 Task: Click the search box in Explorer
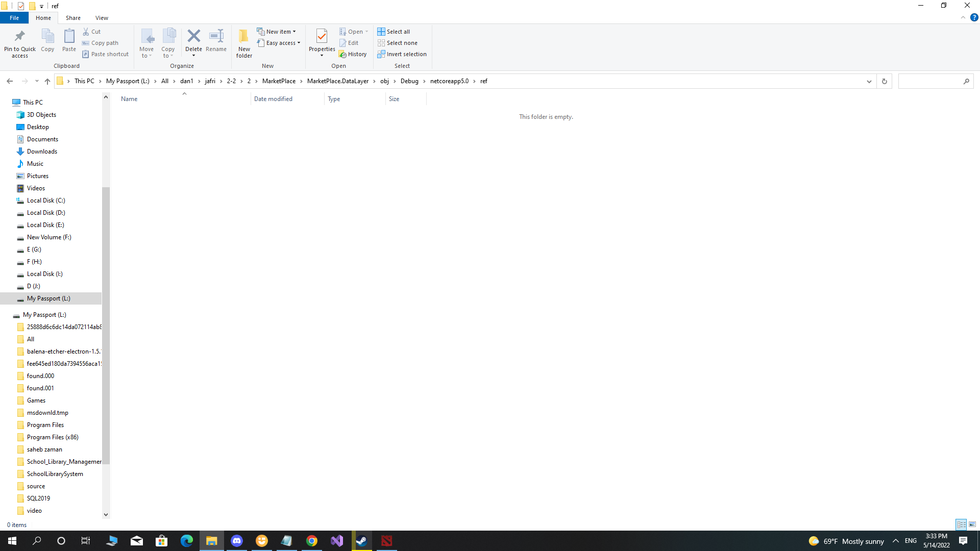(x=930, y=81)
